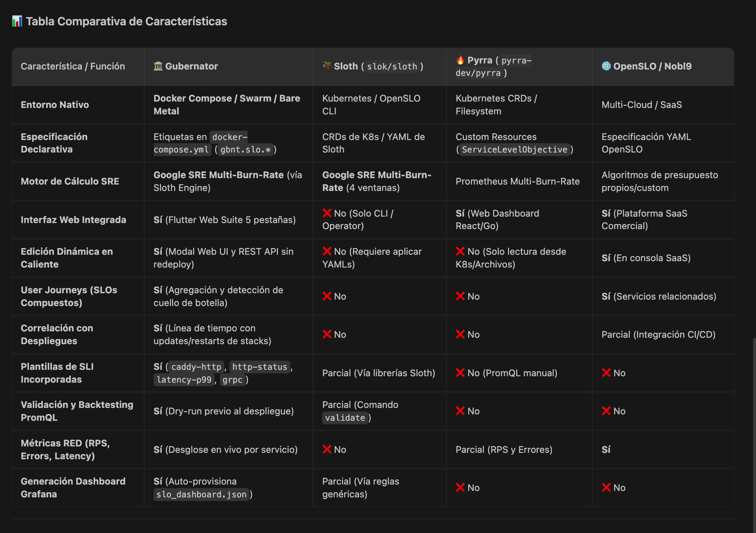Click the red X before "No (Solo CLI / Operator)"
This screenshot has height=533, width=756.
click(327, 213)
